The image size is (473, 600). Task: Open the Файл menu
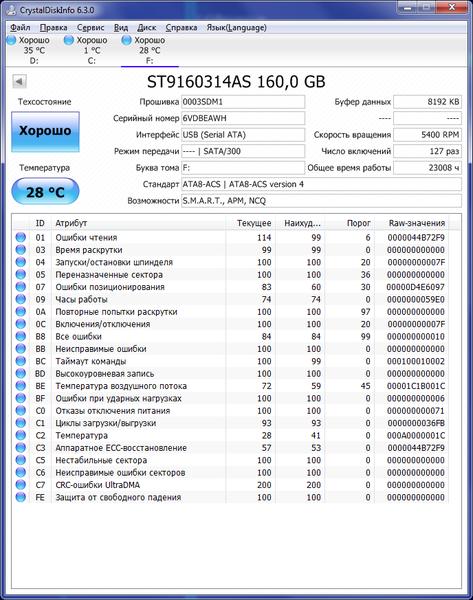pyautogui.click(x=20, y=28)
